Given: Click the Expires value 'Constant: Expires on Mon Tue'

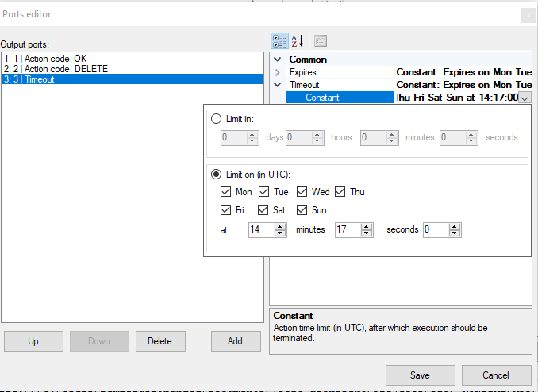Looking at the screenshot, I should point(463,72).
